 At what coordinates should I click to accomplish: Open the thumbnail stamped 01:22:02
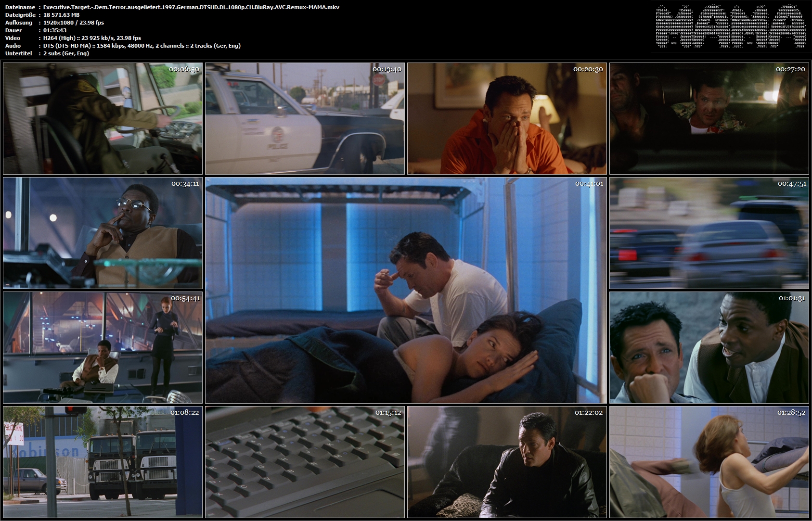pos(507,462)
